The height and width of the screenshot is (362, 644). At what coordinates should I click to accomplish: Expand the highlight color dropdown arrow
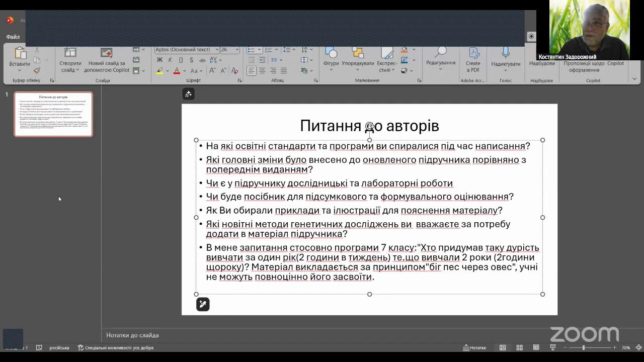tap(167, 71)
